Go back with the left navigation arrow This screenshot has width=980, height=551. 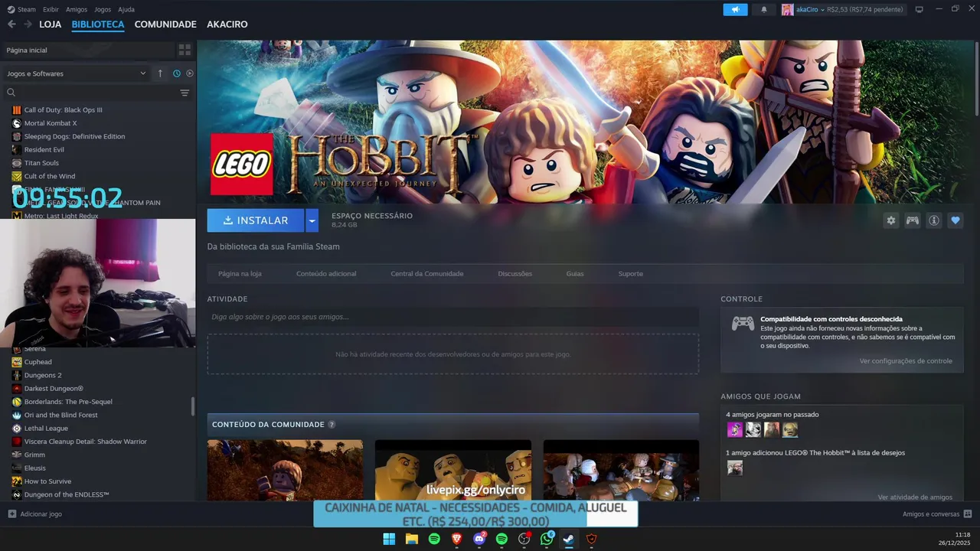11,24
